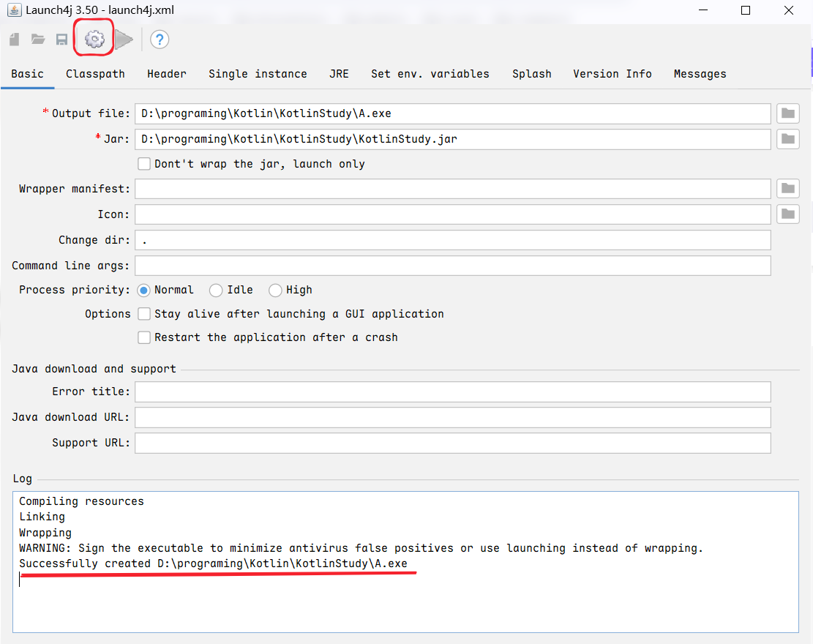Browse for the Jar file folder icon

(787, 139)
